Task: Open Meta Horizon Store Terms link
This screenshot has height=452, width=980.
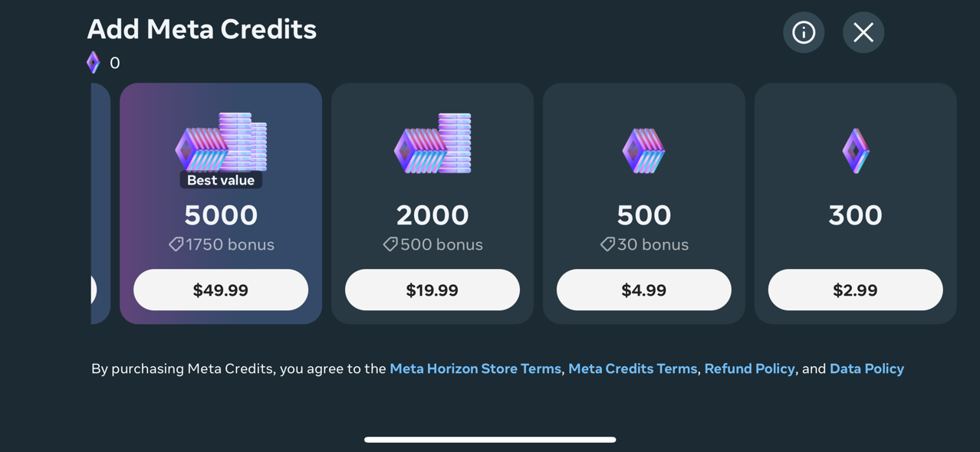Action: pyautogui.click(x=475, y=368)
